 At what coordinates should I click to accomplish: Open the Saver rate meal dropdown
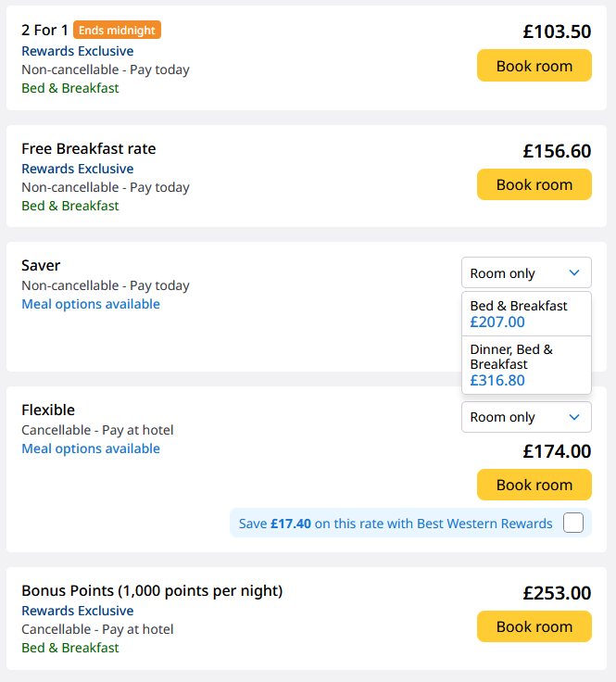coord(525,273)
